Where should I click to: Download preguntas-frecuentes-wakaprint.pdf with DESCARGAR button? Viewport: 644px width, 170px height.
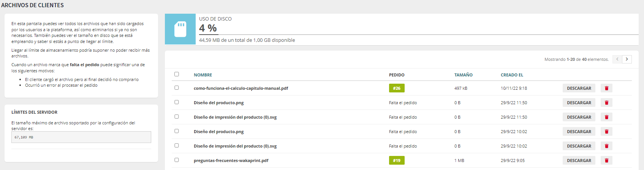coord(579,160)
